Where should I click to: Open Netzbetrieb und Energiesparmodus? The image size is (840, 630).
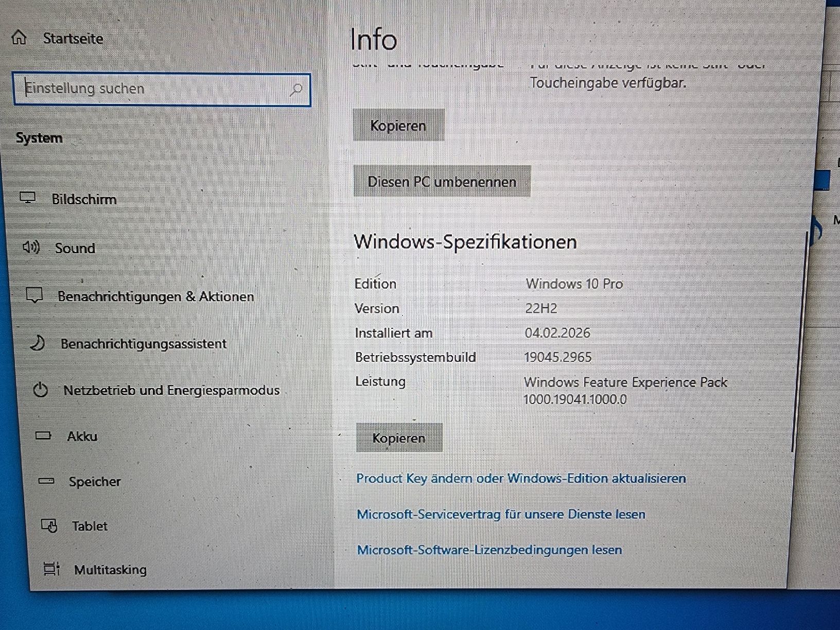tap(171, 390)
